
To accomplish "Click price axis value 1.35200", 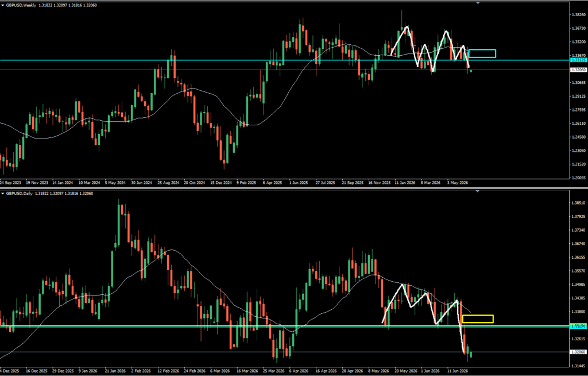I will coord(579,42).
